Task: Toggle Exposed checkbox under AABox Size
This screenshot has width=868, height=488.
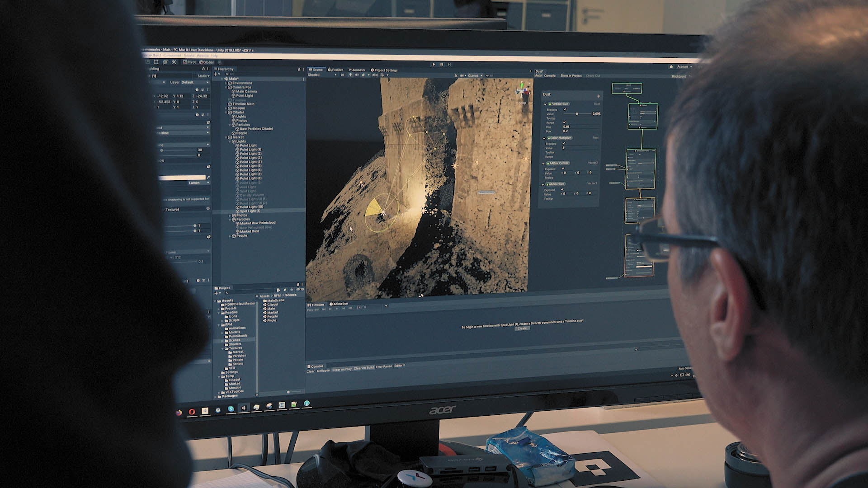Action: (x=562, y=189)
